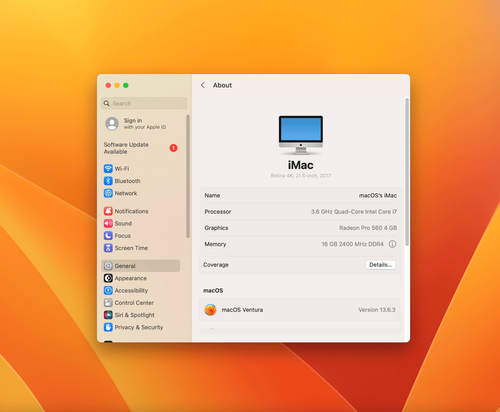The image size is (500, 412).
Task: Click the Accessibility icon
Action: [108, 291]
